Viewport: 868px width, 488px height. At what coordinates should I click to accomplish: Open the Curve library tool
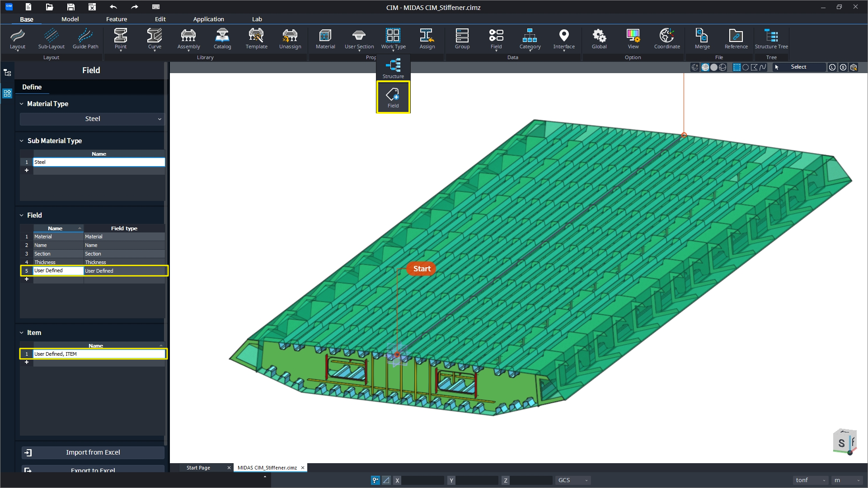pos(155,39)
